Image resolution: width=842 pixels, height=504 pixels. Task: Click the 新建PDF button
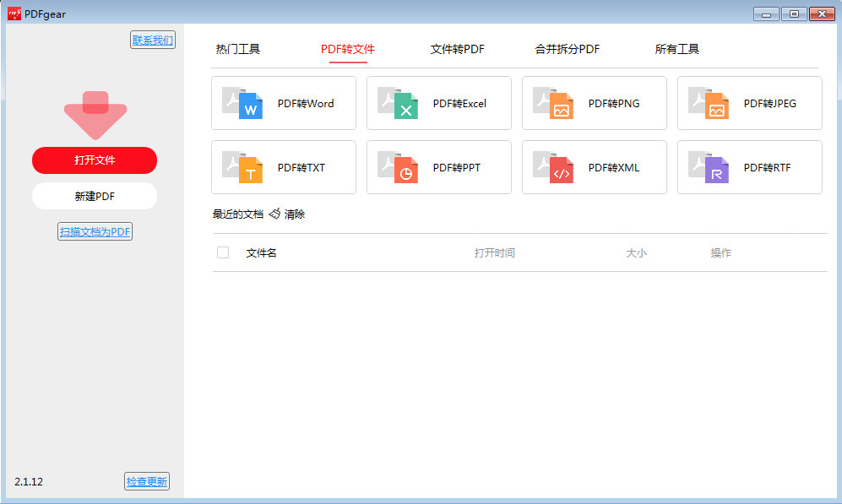95,196
